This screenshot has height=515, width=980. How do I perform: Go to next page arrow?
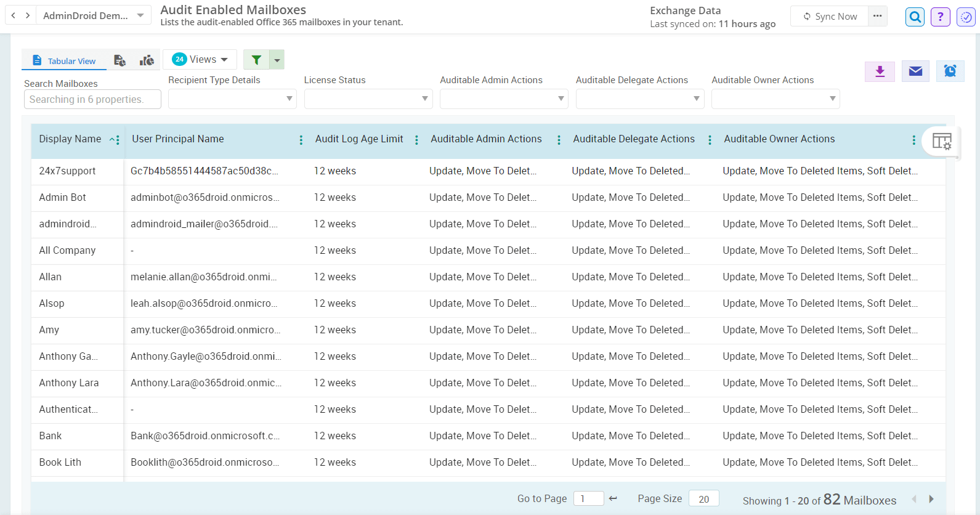coord(931,499)
